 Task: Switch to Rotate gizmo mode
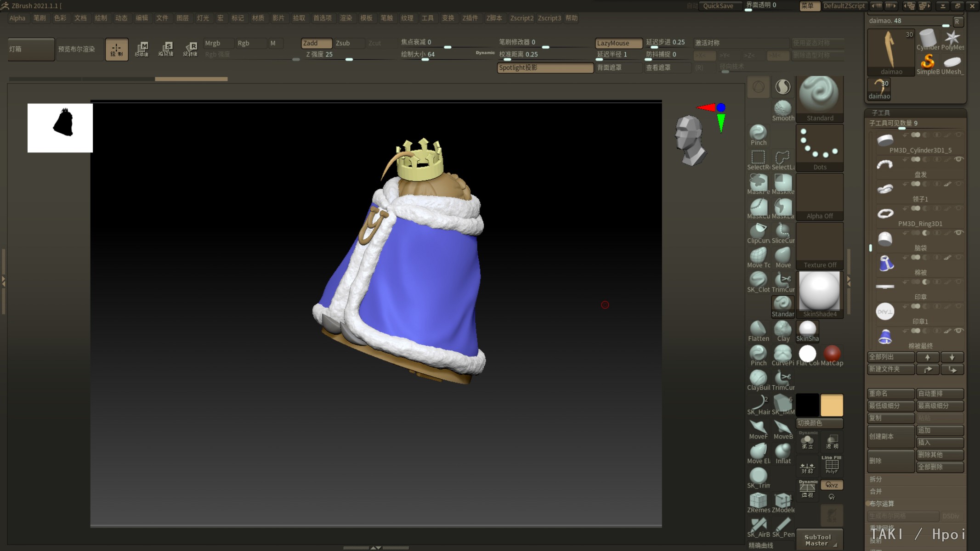(190, 49)
